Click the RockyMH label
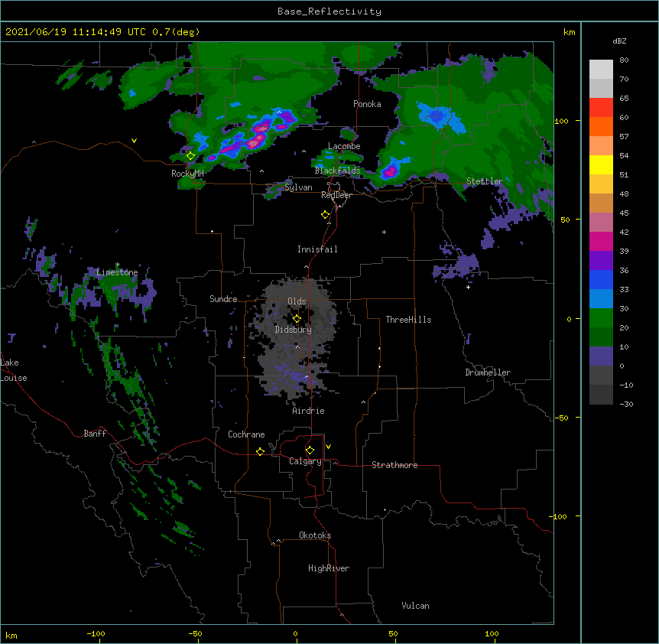This screenshot has width=659, height=644. point(187,174)
